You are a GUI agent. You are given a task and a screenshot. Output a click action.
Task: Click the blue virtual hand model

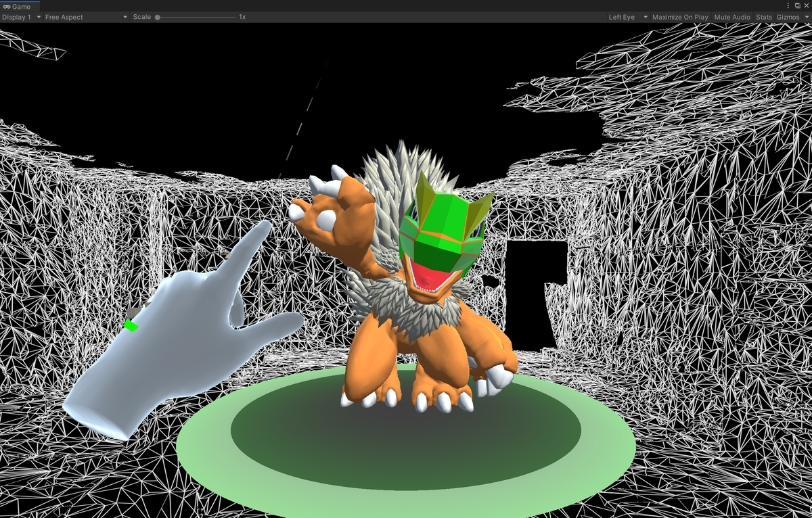click(181, 333)
